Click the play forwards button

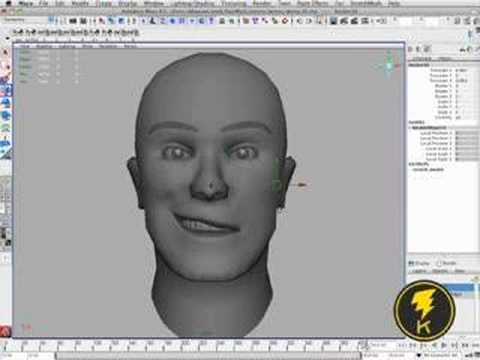pyautogui.click(x=444, y=345)
